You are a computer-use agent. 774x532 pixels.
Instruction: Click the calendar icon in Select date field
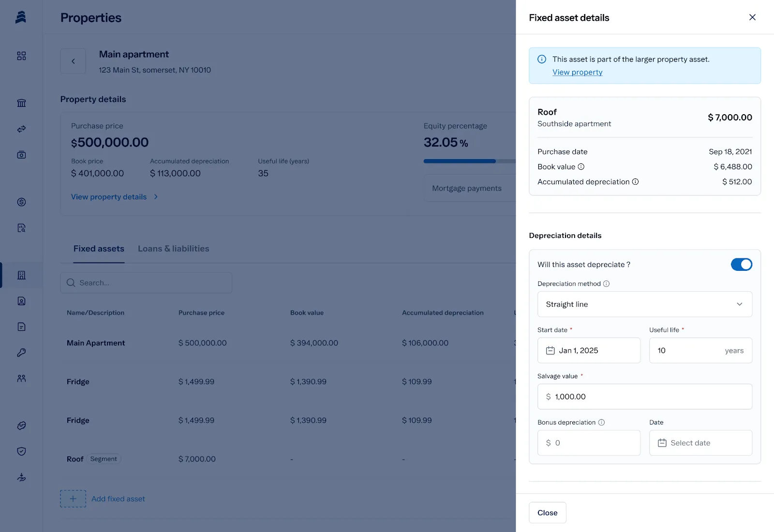(x=662, y=443)
